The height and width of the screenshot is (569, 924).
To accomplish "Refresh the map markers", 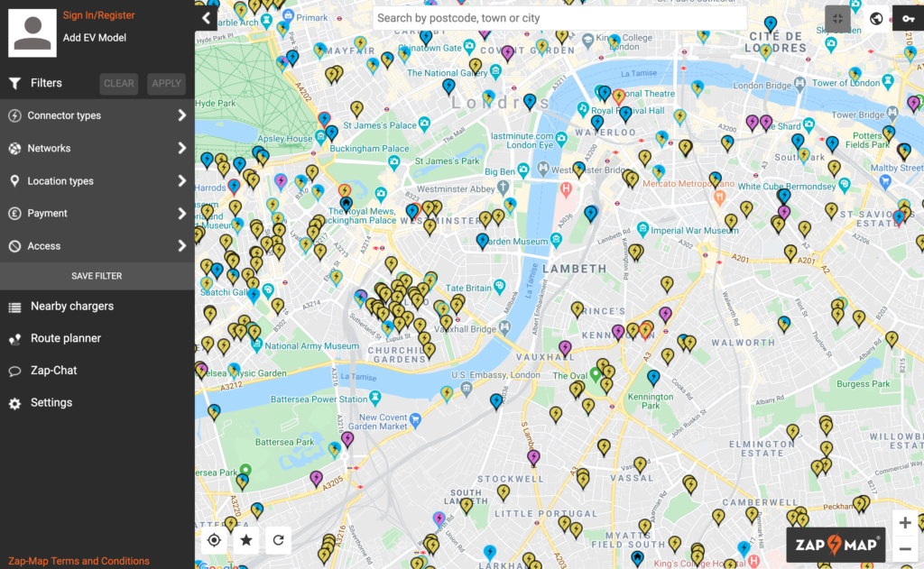I will pos(278,539).
